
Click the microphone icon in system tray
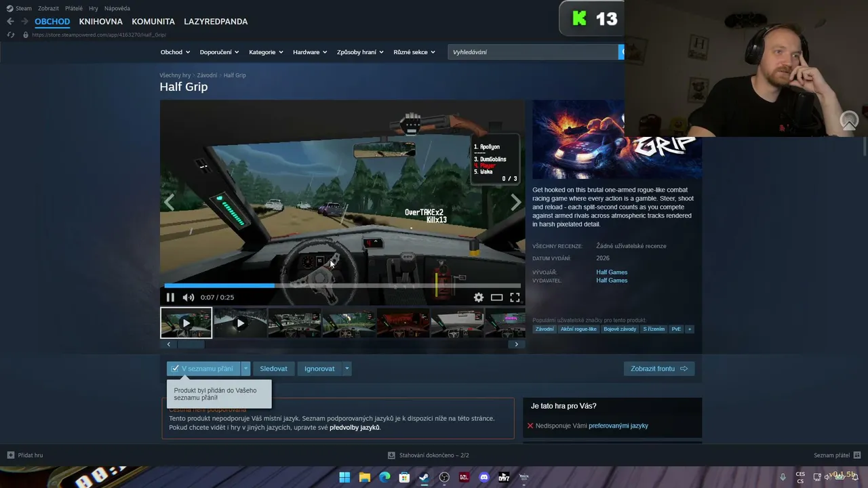[783, 477]
